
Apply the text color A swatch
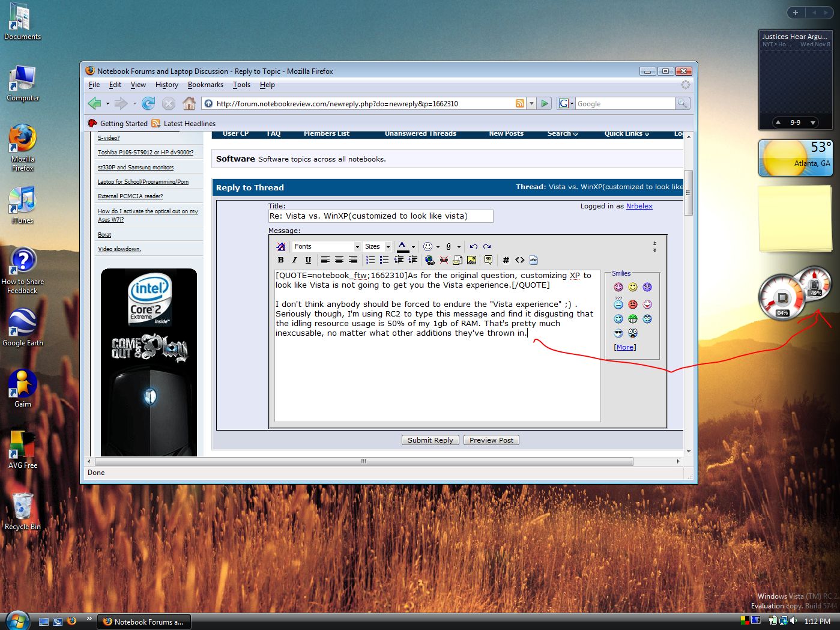(403, 246)
